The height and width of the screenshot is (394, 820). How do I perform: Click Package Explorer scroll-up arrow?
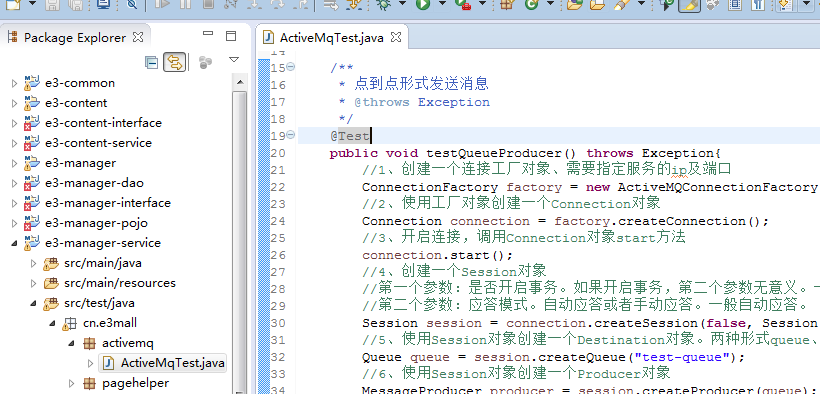[240, 81]
